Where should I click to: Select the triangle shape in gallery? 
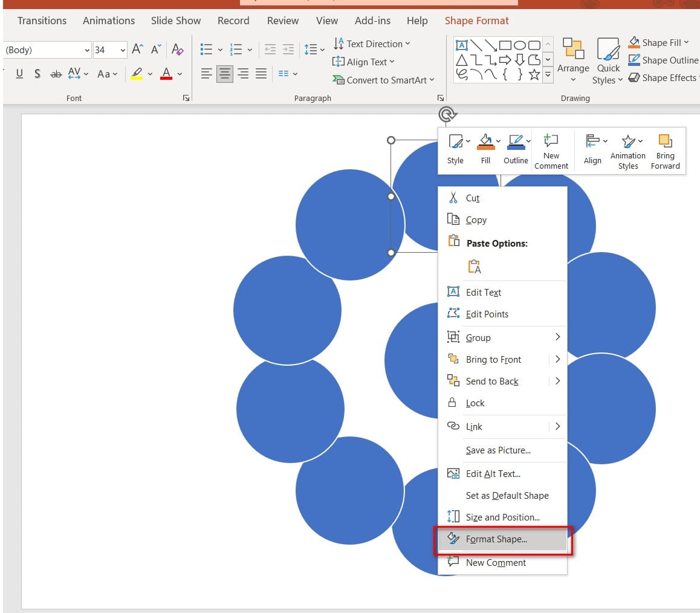click(x=462, y=60)
